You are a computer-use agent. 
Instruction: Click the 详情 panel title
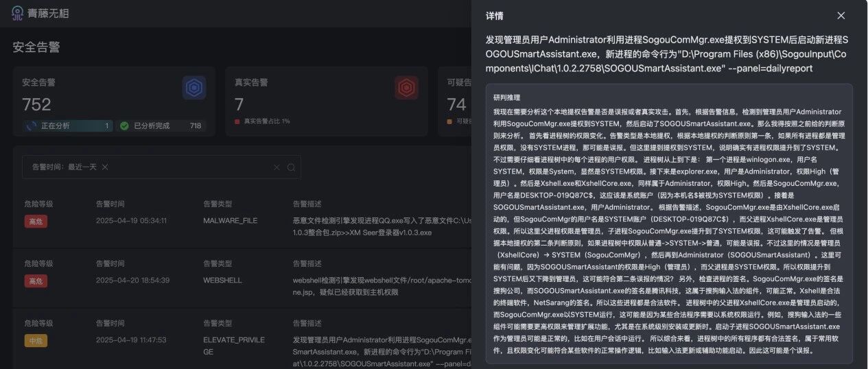[494, 16]
